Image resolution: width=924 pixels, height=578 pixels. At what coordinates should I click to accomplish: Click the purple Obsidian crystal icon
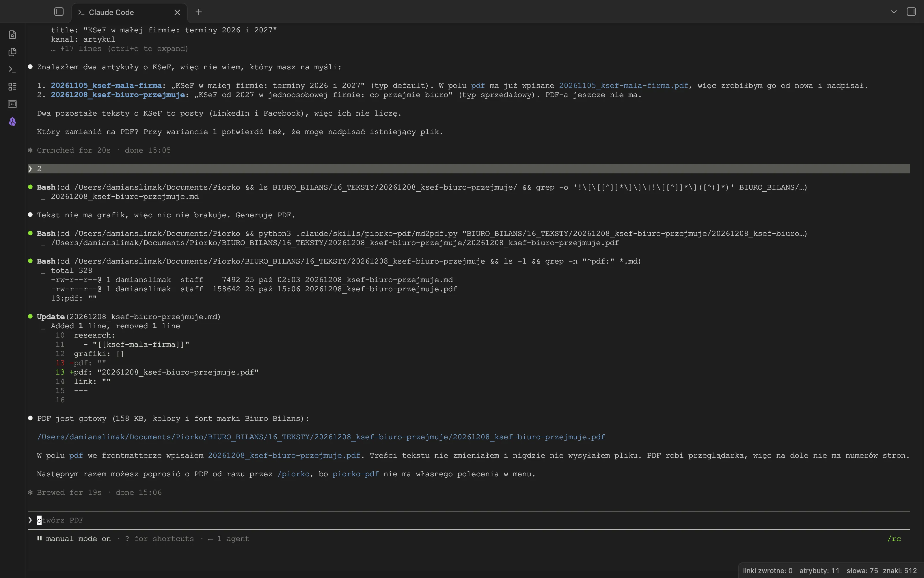pyautogui.click(x=12, y=122)
